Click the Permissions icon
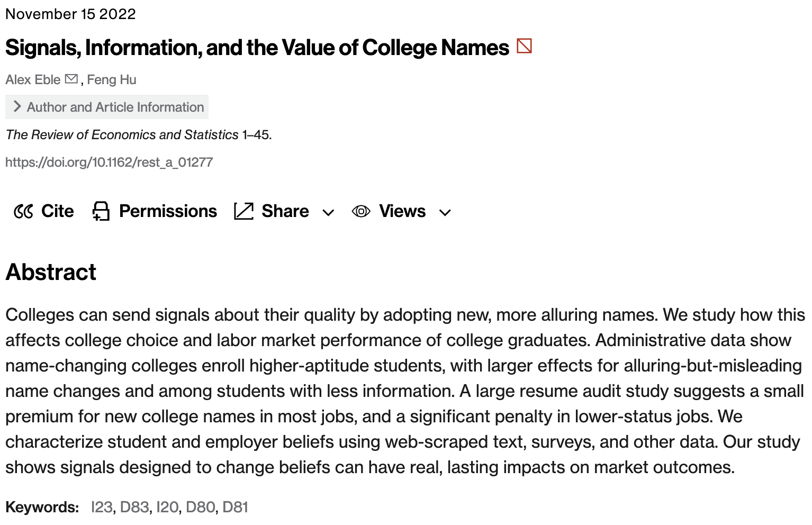812x525 pixels. click(x=101, y=211)
